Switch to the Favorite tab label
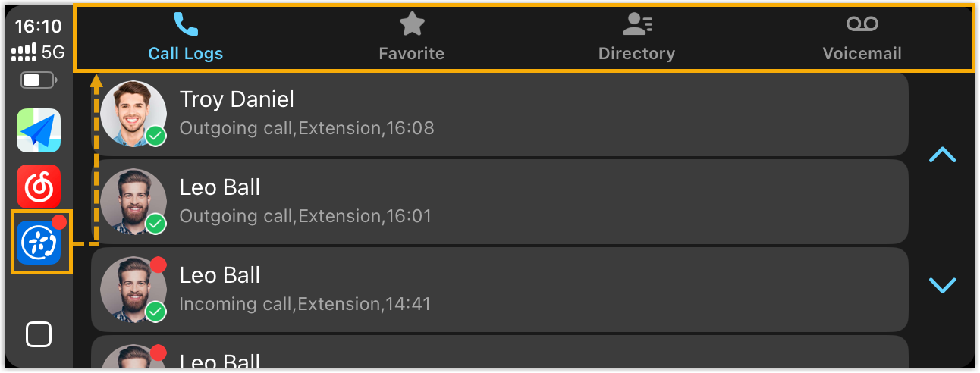 pyautogui.click(x=412, y=54)
